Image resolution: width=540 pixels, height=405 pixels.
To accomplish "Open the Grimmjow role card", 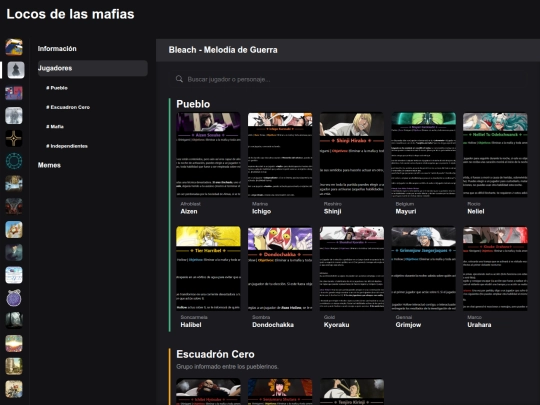I will pos(424,268).
